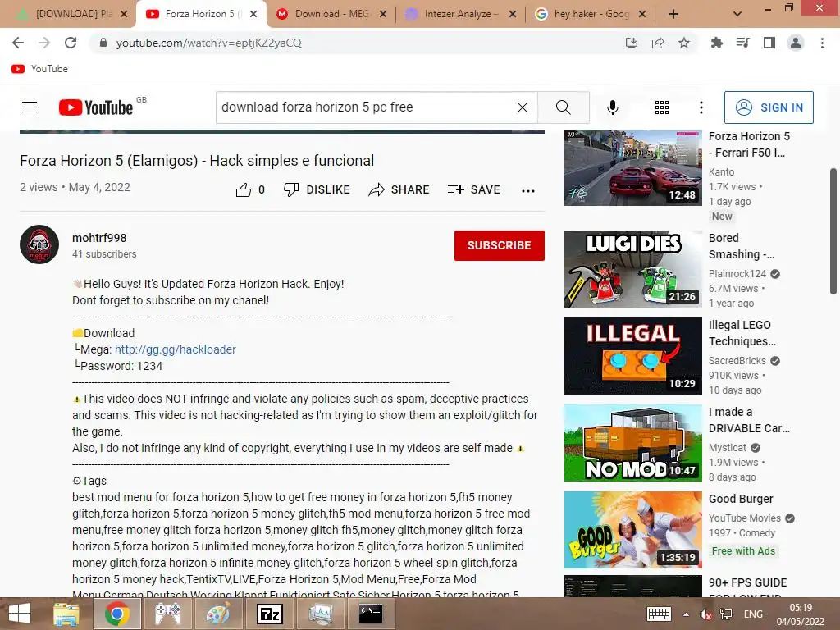Click the Kanto channel name

[722, 172]
